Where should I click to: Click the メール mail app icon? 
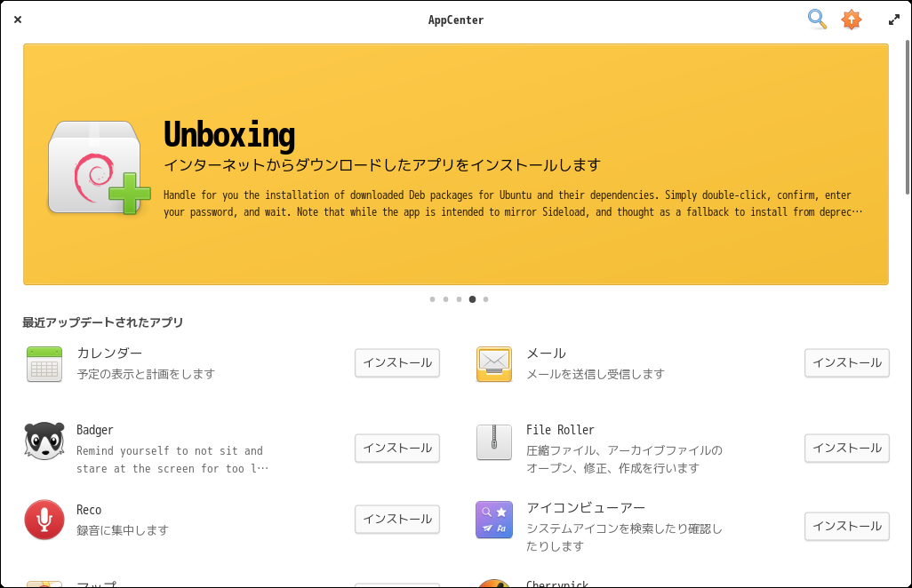click(x=494, y=363)
